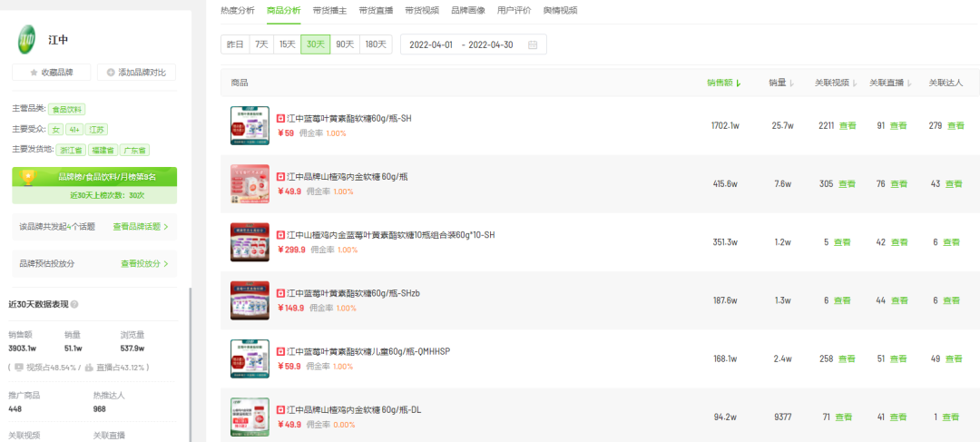Click 查看 for 2211 related videos
The width and height of the screenshot is (980, 442).
click(848, 125)
